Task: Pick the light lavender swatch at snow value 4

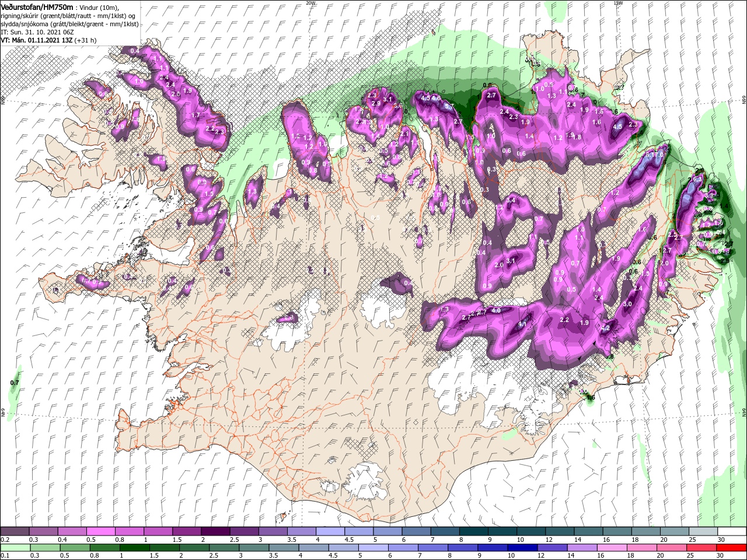Action: click(330, 531)
